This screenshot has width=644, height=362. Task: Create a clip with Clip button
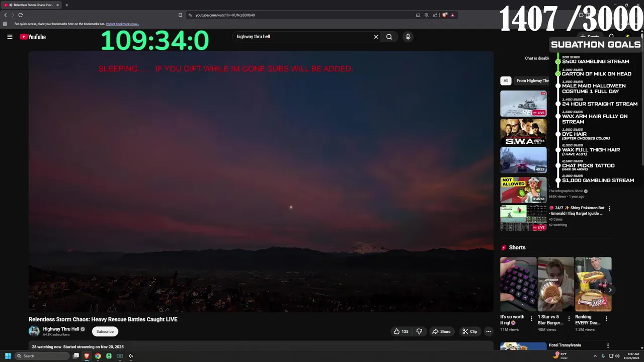[x=470, y=331]
